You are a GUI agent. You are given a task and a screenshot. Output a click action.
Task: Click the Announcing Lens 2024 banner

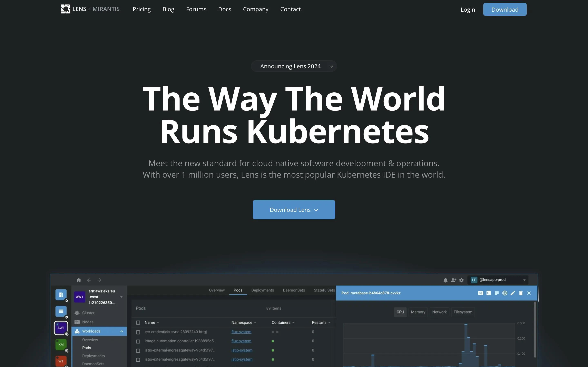point(294,66)
